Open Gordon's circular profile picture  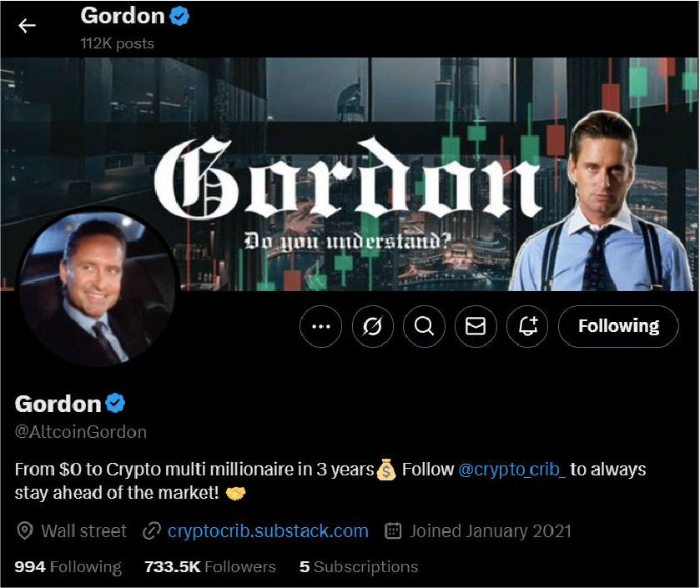click(x=98, y=287)
